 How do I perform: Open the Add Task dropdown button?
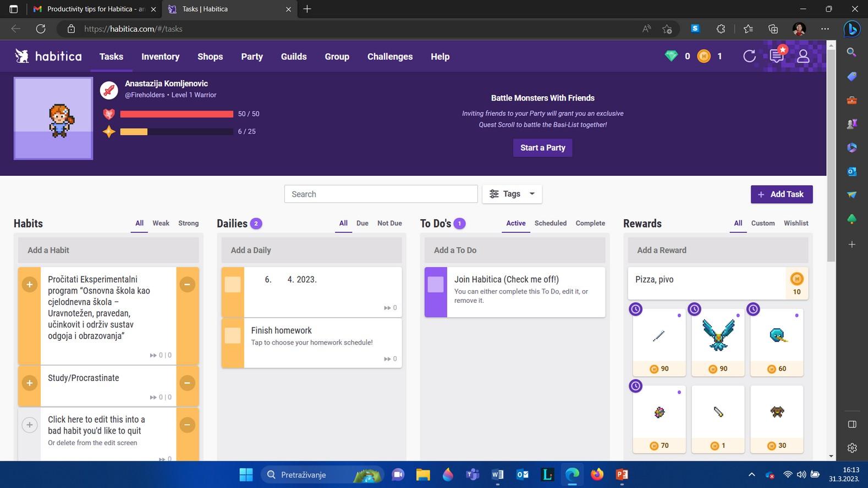coord(781,194)
